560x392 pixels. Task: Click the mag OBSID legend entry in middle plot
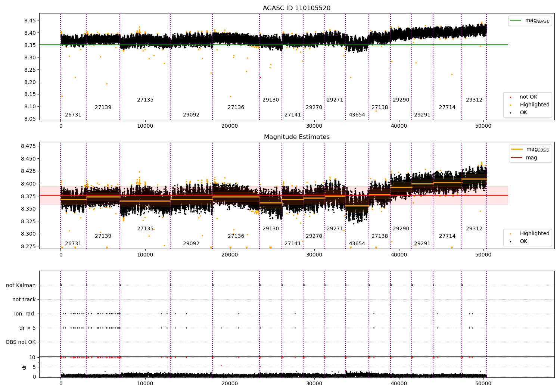coord(530,149)
